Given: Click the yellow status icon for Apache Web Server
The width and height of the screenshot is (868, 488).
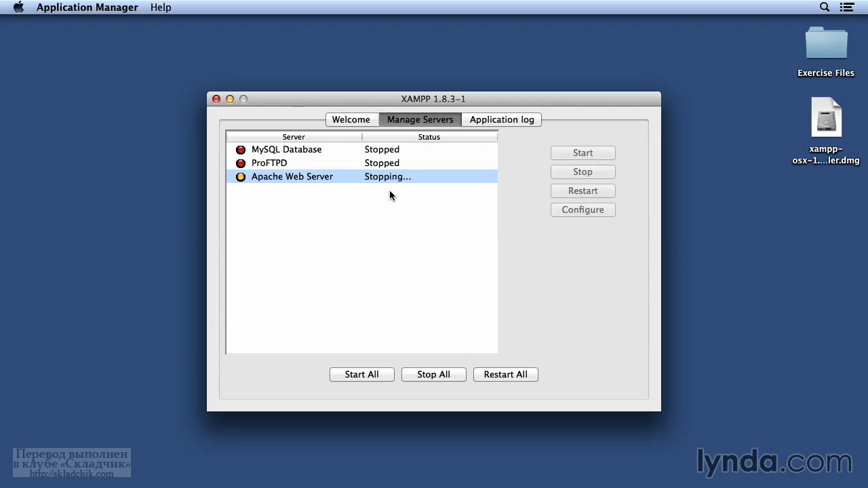Looking at the screenshot, I should point(241,177).
